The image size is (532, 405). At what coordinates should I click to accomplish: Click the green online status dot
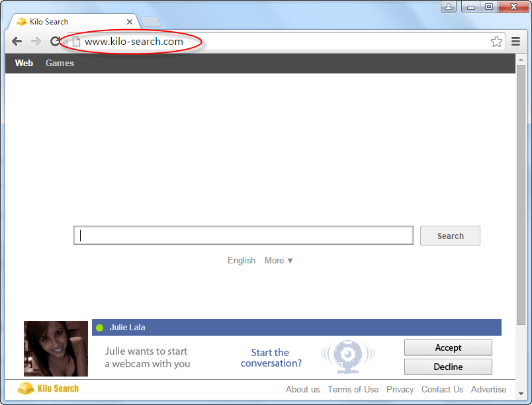[x=100, y=328]
